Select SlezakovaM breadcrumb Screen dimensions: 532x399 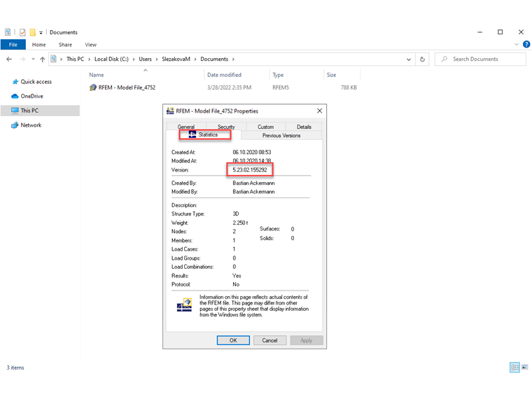tap(176, 59)
